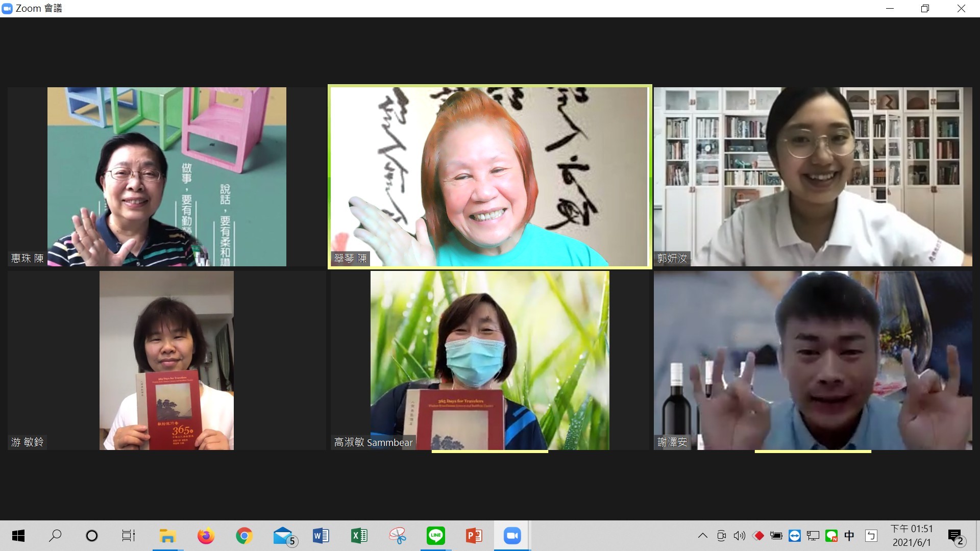
Task: Open File Explorer from the taskbar
Action: coord(167,536)
